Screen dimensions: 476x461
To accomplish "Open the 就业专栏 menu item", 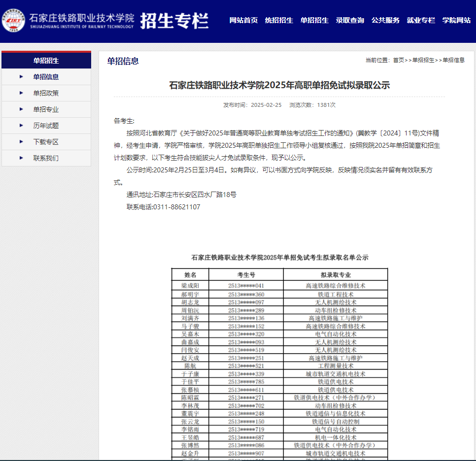I will 421,21.
